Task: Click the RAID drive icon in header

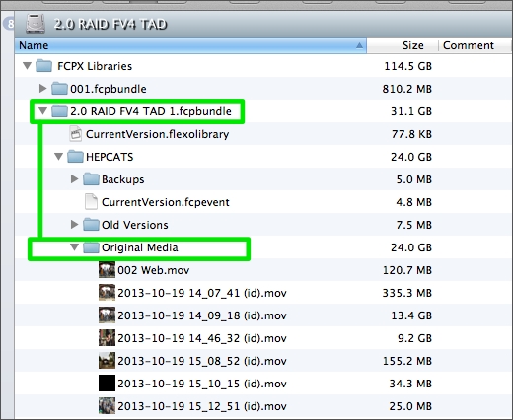Action: pyautogui.click(x=36, y=24)
